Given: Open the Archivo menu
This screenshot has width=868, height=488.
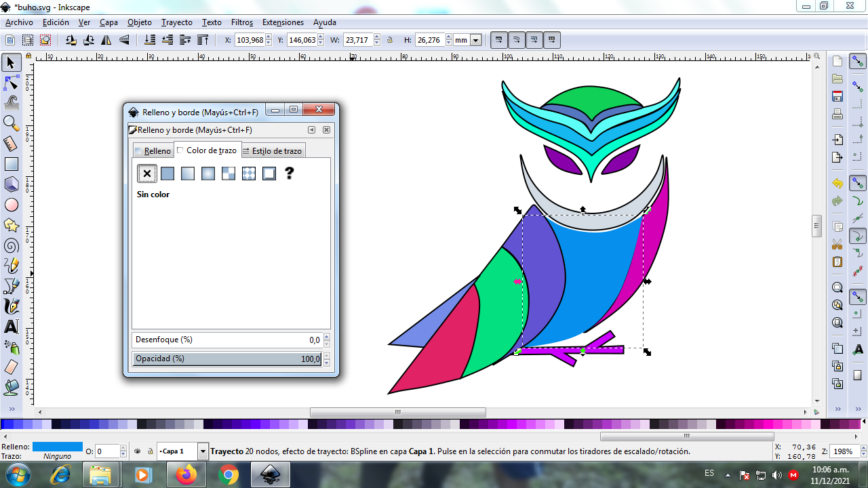Looking at the screenshot, I should coord(19,22).
